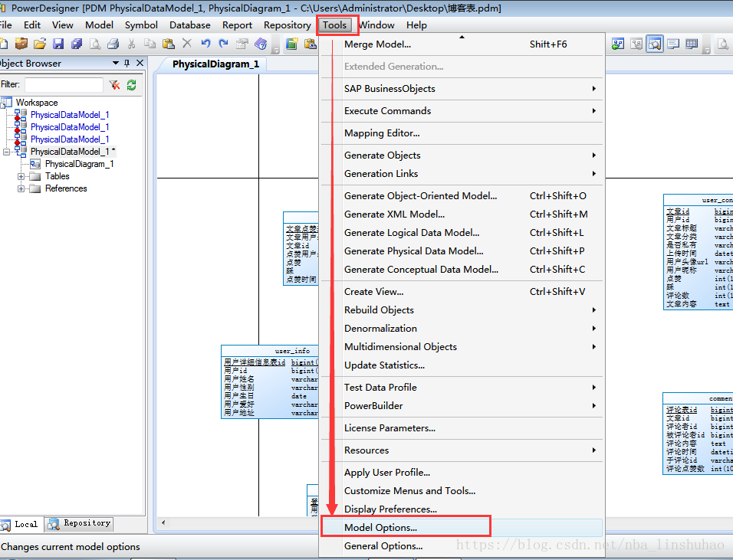This screenshot has width=733, height=560.
Task: Toggle the Result List toolbar button
Action: click(692, 44)
